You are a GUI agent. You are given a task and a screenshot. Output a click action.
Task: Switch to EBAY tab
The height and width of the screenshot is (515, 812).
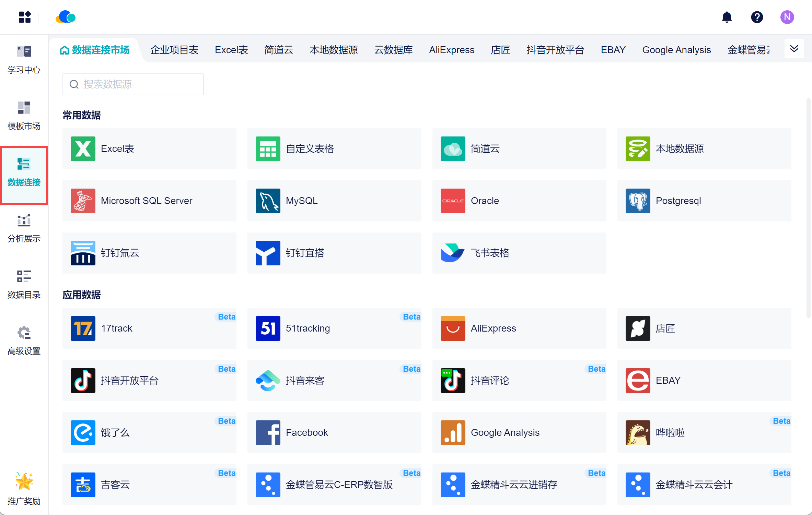613,50
